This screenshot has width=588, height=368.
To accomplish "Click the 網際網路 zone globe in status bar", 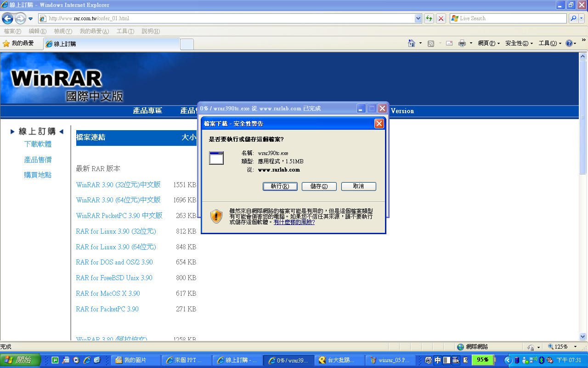I will (x=460, y=347).
